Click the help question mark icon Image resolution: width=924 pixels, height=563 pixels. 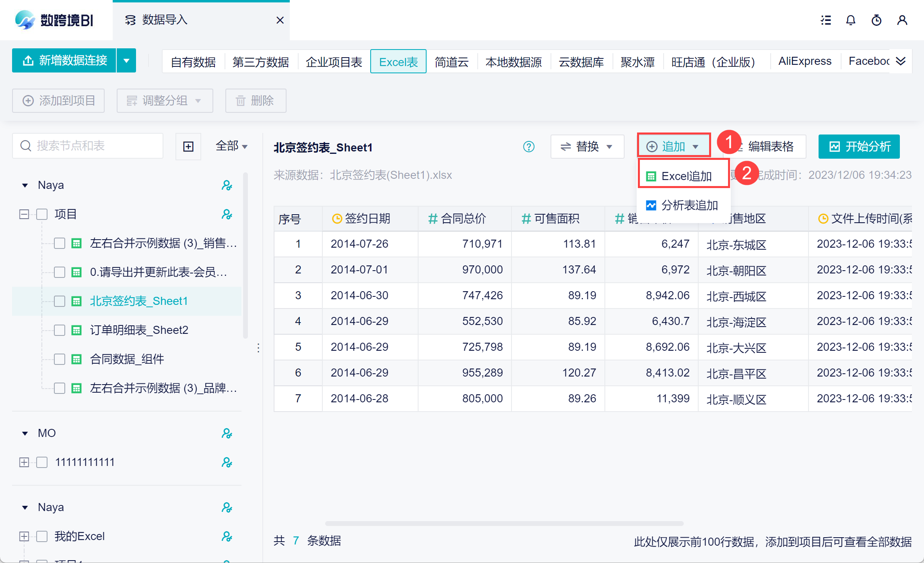(529, 147)
